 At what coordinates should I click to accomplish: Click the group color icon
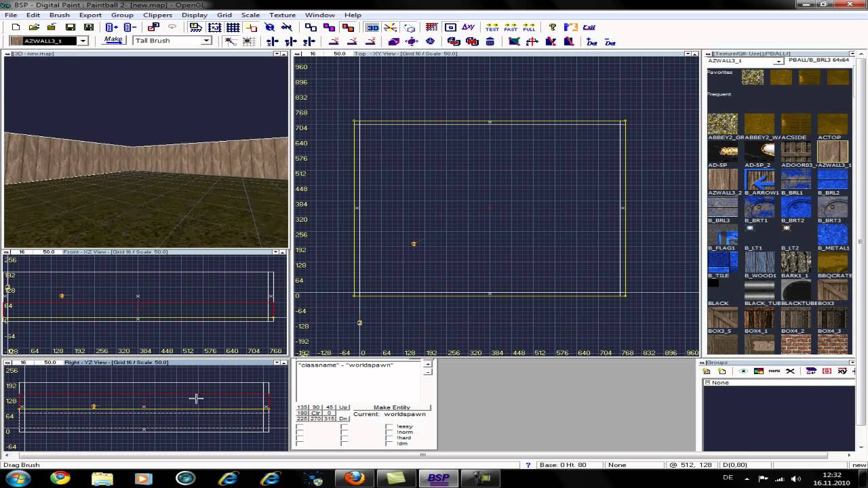(759, 371)
